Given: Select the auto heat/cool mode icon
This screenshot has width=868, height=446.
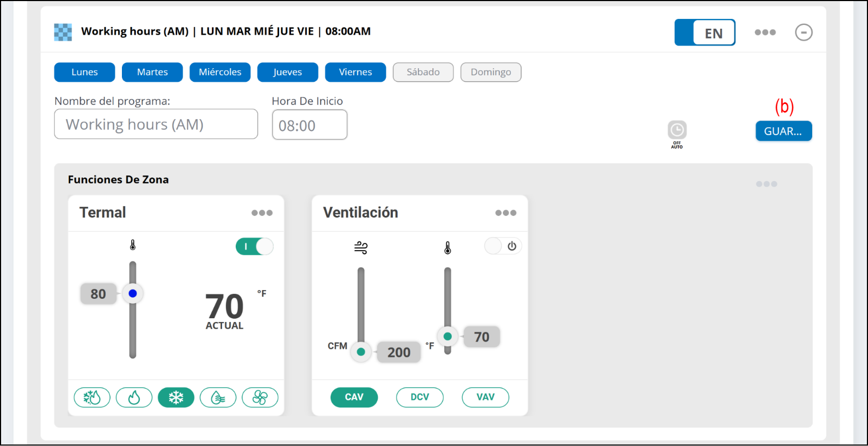Looking at the screenshot, I should click(92, 398).
